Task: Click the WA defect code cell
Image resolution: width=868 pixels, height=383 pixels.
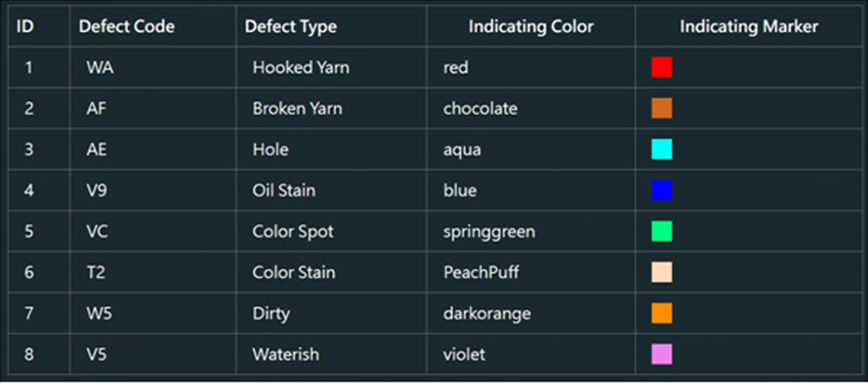Action: click(x=100, y=67)
